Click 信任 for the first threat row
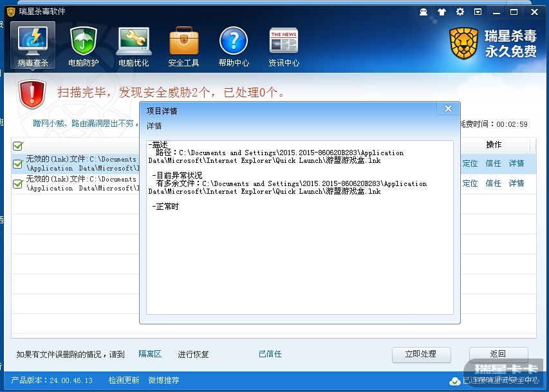The height and width of the screenshot is (392, 549). [493, 163]
